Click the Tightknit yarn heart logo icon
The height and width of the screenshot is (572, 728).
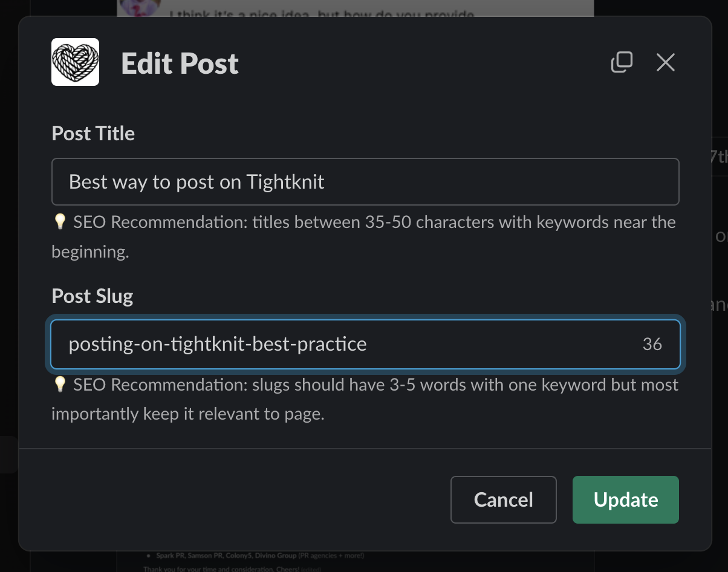(75, 62)
